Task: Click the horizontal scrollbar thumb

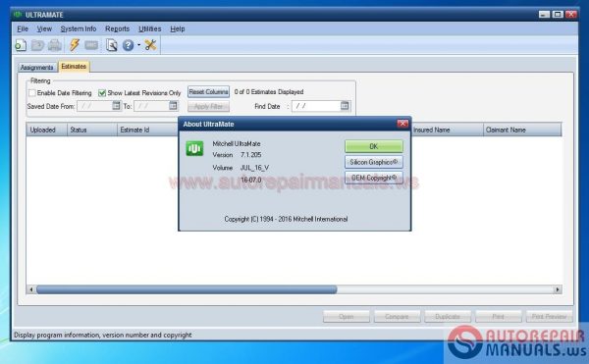Action: [187, 289]
